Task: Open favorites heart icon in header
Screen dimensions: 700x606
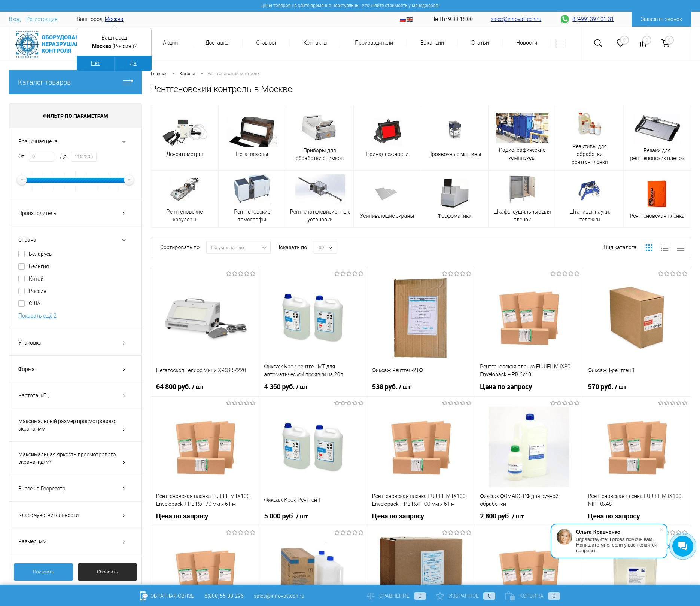Action: [620, 43]
